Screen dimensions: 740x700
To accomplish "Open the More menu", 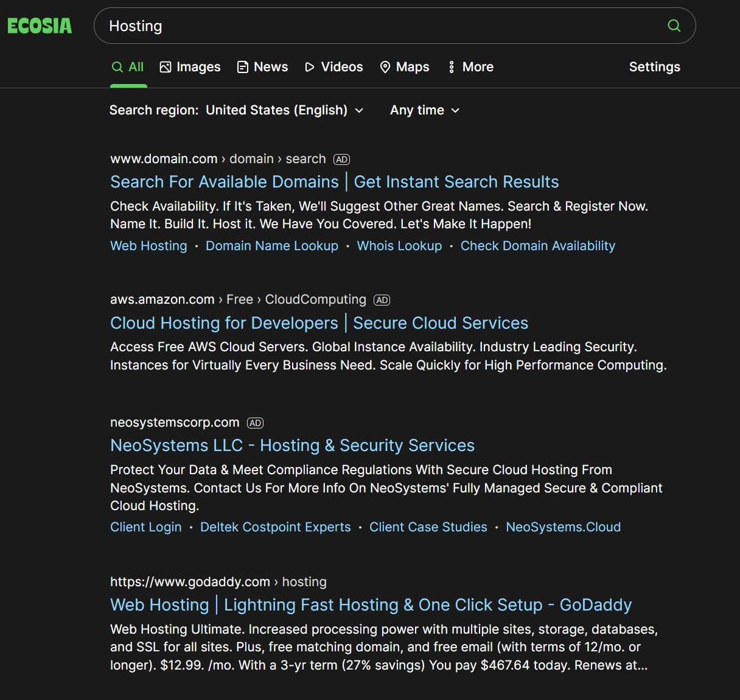I will pos(470,67).
